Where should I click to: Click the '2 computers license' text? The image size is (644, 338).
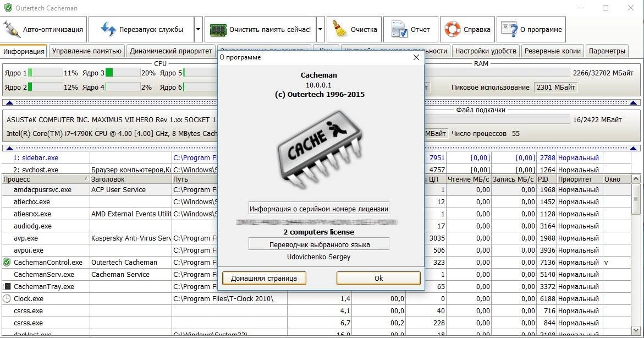click(x=319, y=232)
